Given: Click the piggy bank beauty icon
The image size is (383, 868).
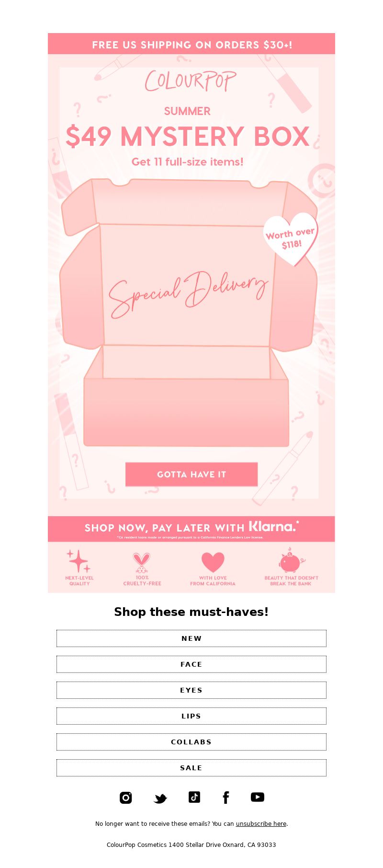Looking at the screenshot, I should (x=291, y=561).
